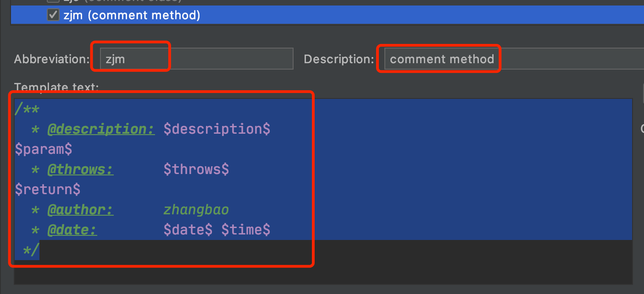
Task: Click the $param$ variable line
Action: [44, 149]
